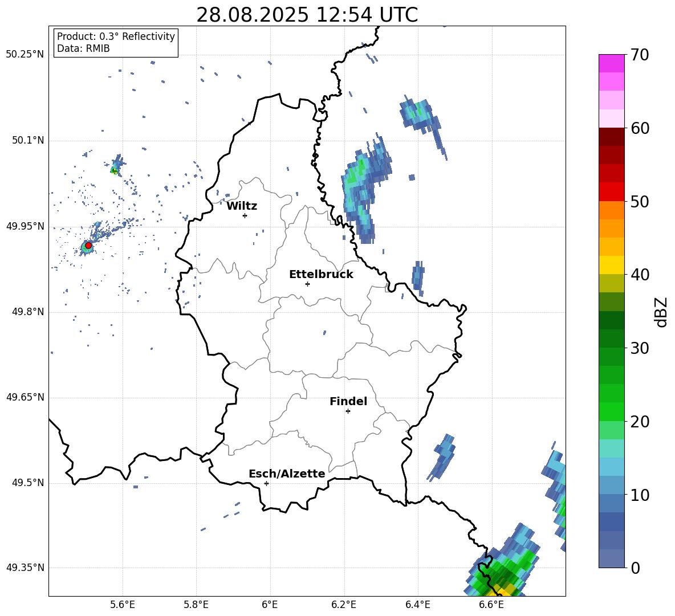675x616 pixels.
Task: Click the yellow colorbar segment above 40
Action: tap(611, 265)
